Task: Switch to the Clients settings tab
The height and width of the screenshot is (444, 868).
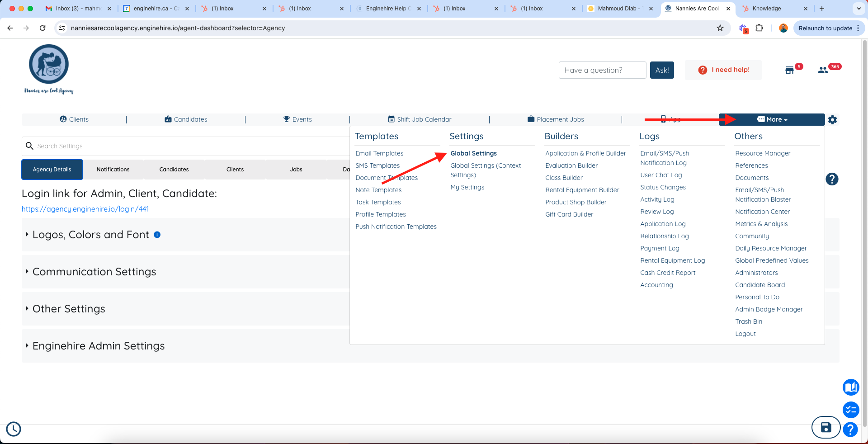Action: tap(235, 170)
